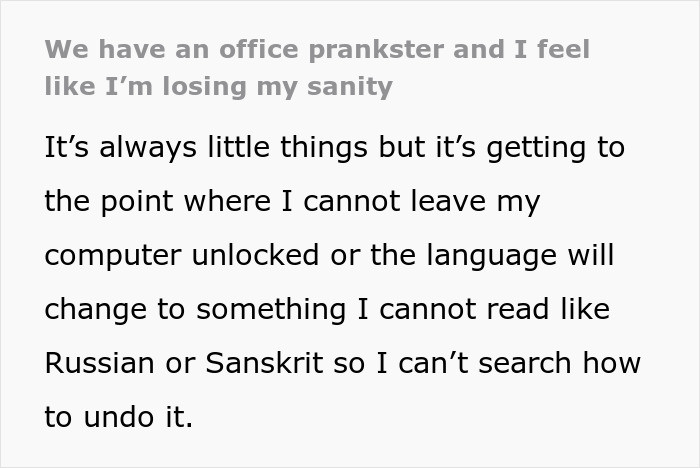
Task: Click the word "language" in the paragraph
Action: coord(492,256)
